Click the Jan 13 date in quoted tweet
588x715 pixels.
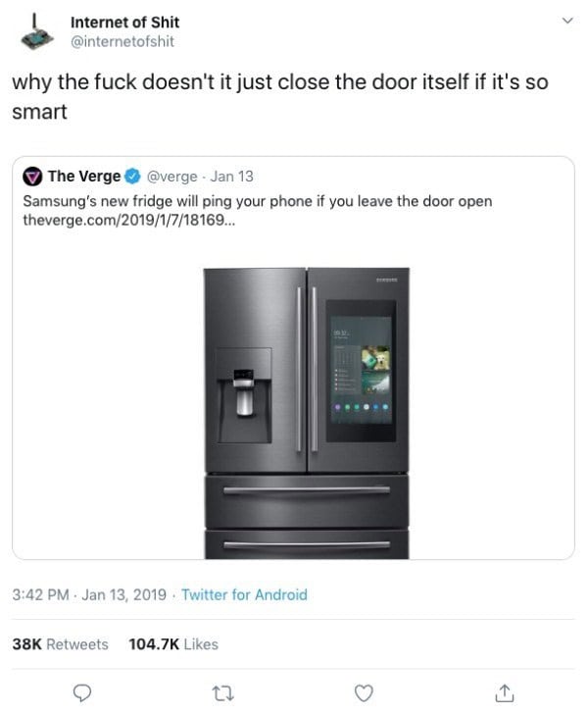point(232,177)
